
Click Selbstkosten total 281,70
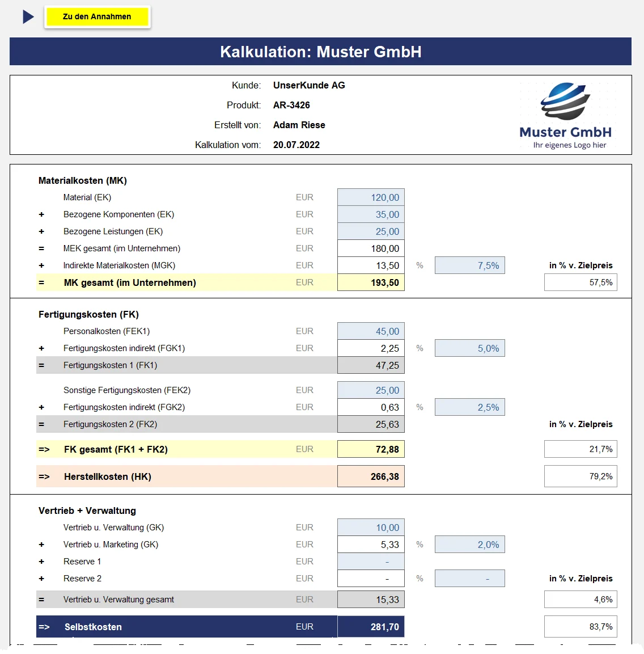[x=371, y=626]
